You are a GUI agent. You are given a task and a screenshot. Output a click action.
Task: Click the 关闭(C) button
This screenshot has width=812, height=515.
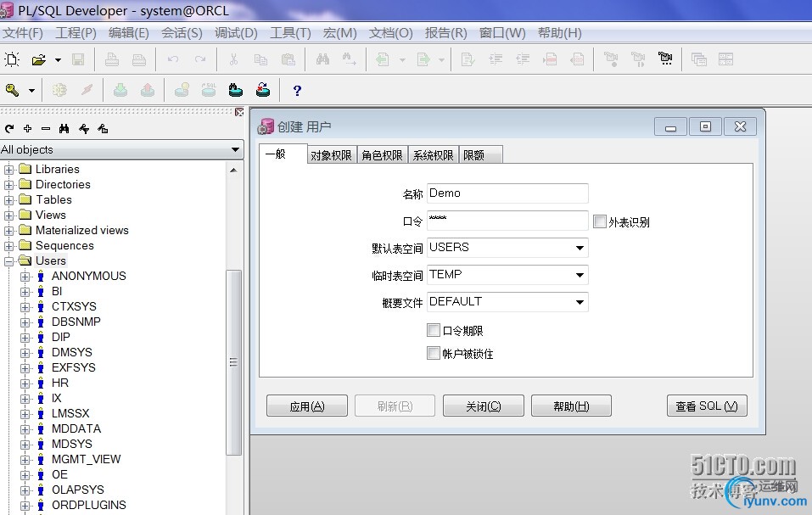coord(483,406)
